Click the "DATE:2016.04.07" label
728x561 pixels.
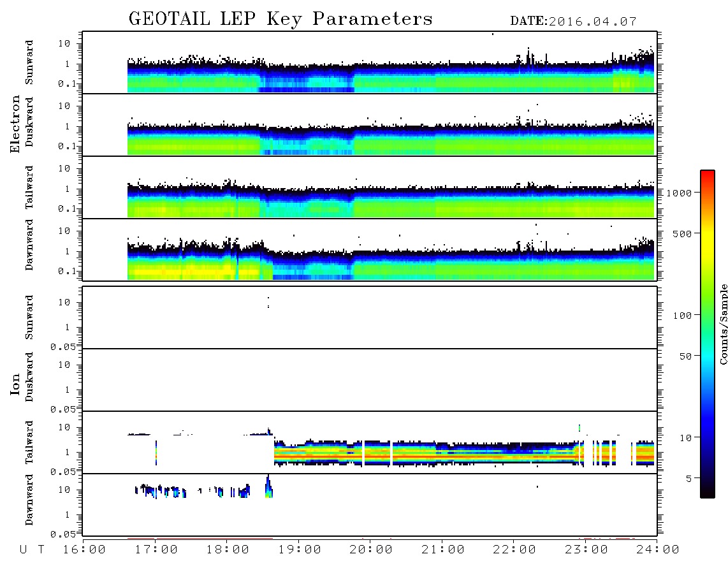573,22
